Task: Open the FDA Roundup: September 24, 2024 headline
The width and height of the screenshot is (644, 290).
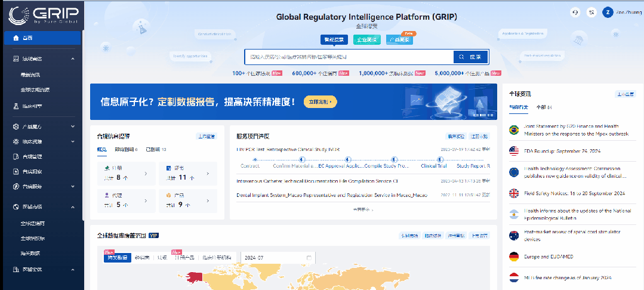Action: click(562, 151)
